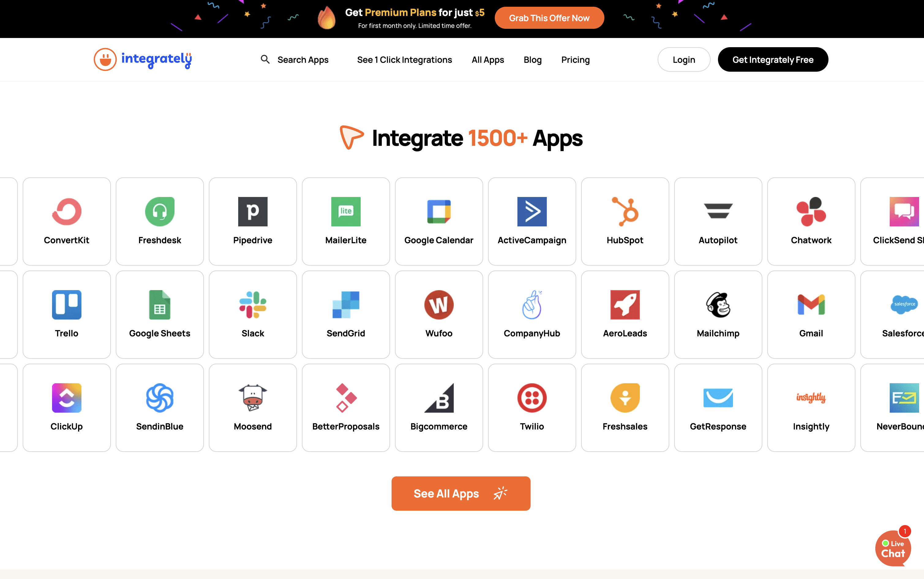The height and width of the screenshot is (579, 924).
Task: Visit the Blog page
Action: click(x=533, y=60)
